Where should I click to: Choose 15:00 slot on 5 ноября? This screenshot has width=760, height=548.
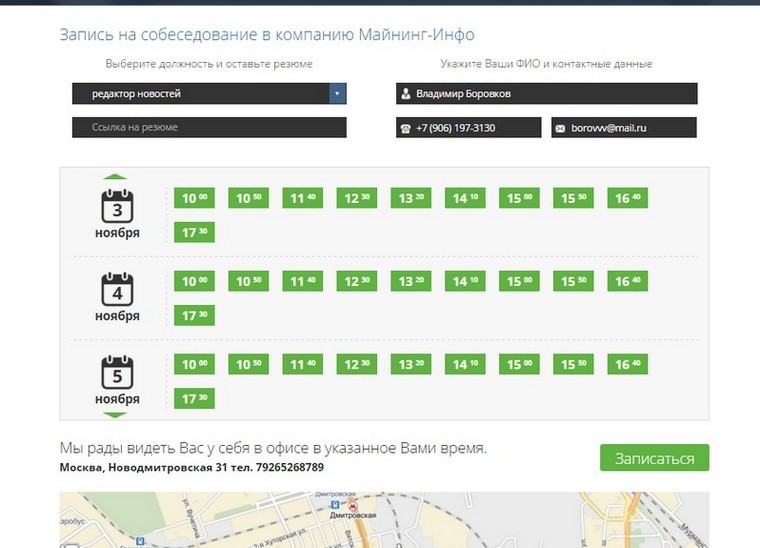[x=520, y=364]
